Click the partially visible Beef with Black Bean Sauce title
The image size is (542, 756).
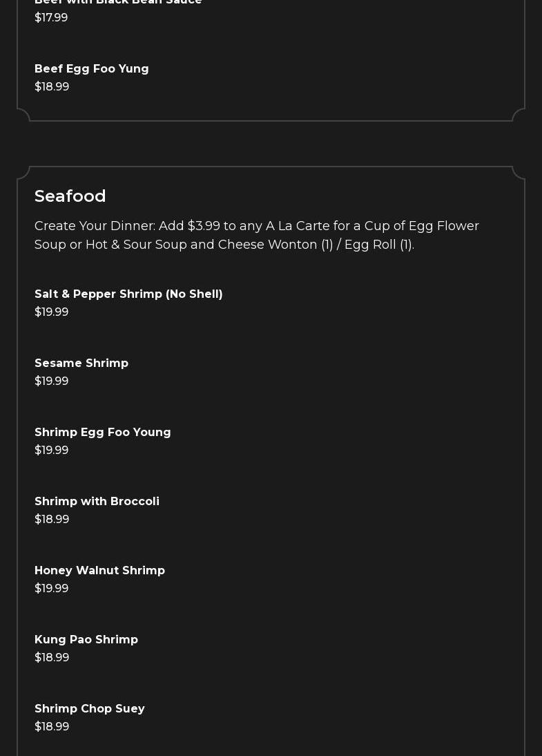pos(118,2)
